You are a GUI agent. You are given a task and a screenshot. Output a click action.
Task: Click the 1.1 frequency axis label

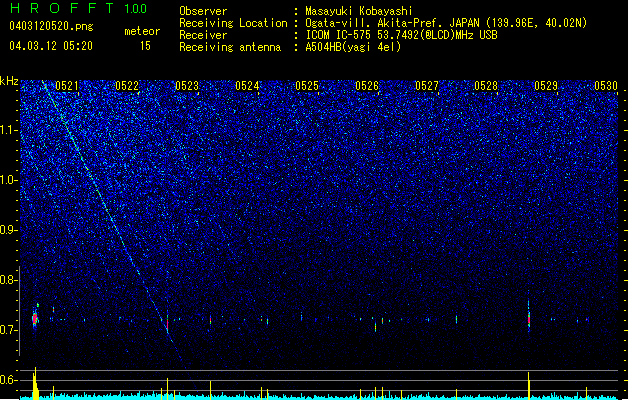[8, 130]
